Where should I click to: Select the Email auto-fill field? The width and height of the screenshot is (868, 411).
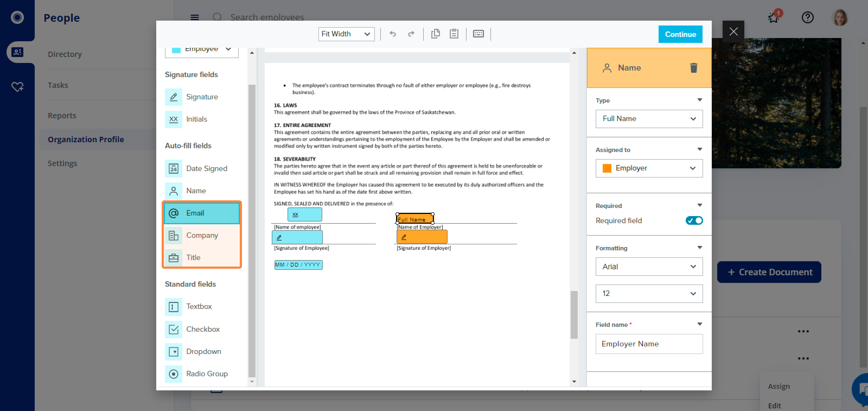[x=202, y=213]
